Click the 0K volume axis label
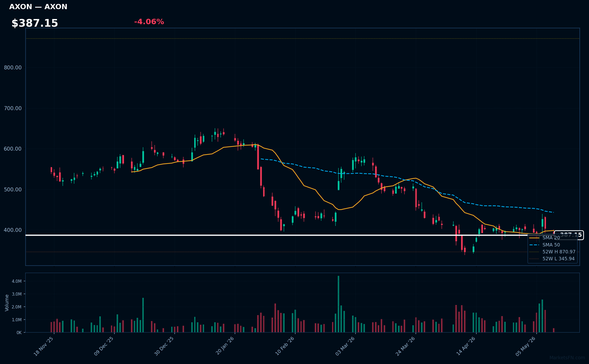The height and width of the screenshot is (364, 589). [19, 333]
